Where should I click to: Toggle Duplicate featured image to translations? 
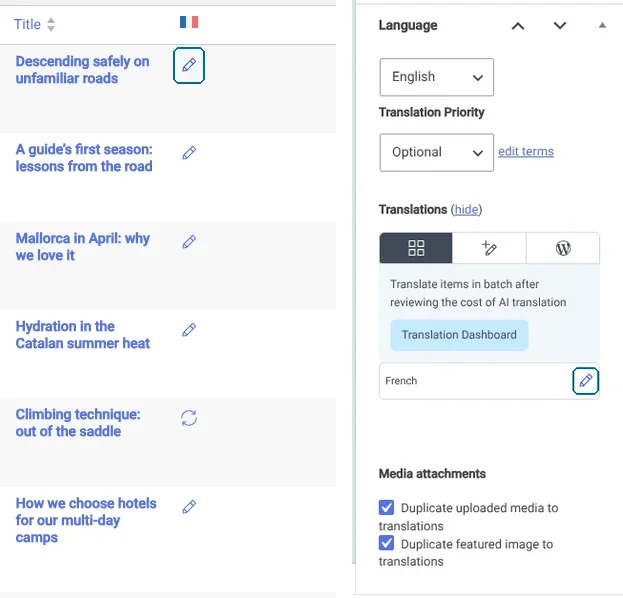[x=386, y=543]
